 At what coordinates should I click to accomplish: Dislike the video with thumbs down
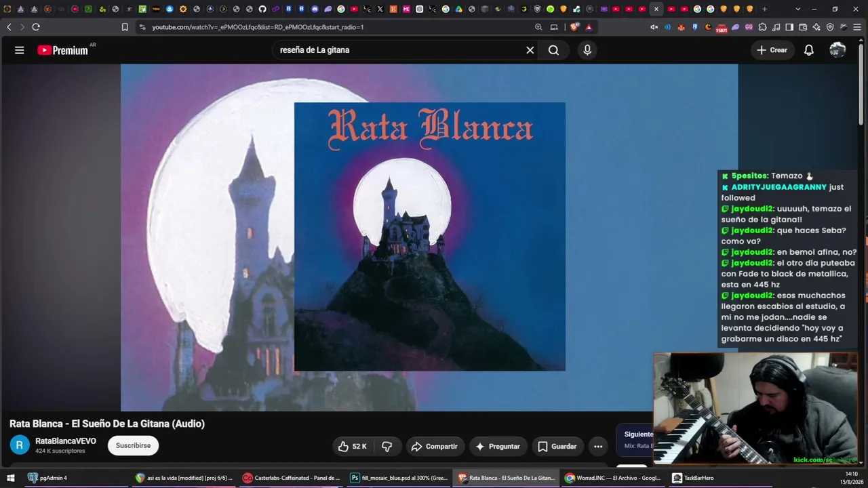coord(387,446)
